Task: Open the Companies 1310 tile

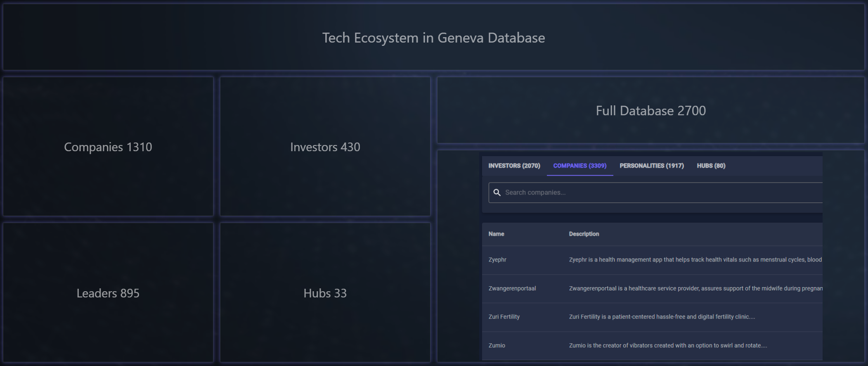Action: [108, 147]
